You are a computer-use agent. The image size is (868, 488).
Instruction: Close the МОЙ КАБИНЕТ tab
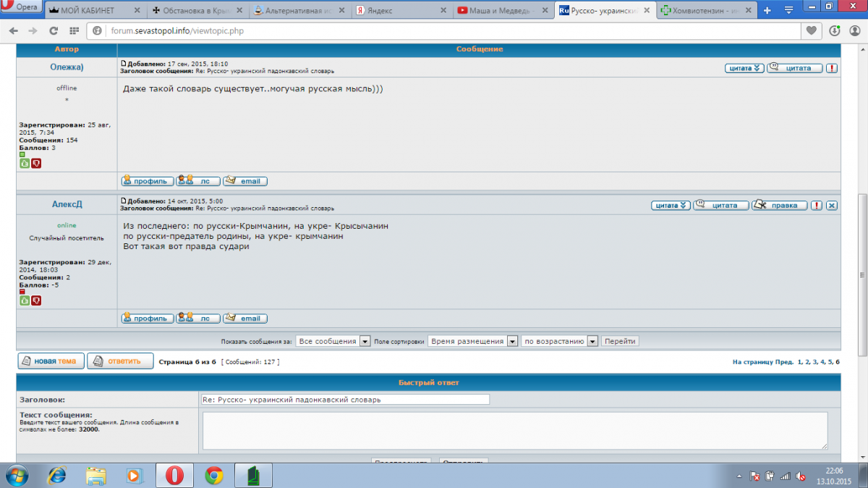pos(136,11)
